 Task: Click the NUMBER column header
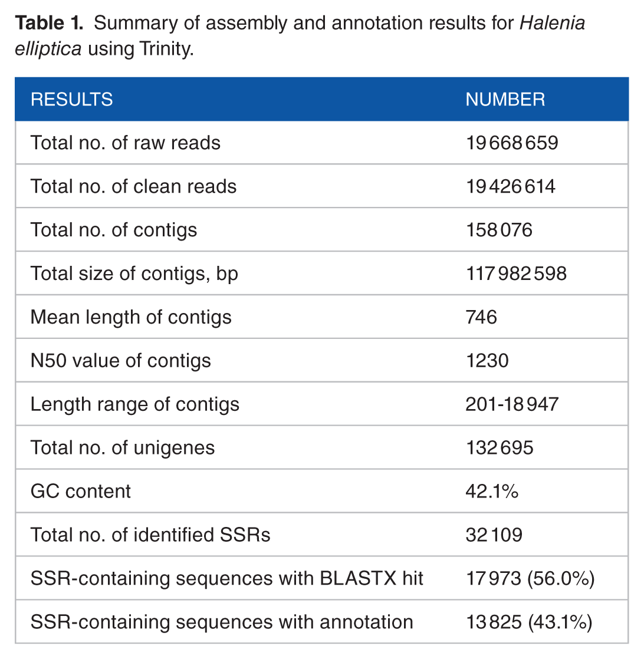505,100
